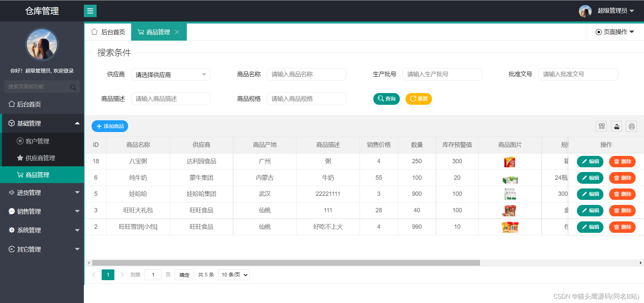Image resolution: width=644 pixels, height=303 pixels.
Task: Expand the 销售管理 sidebar menu
Action: [x=42, y=211]
